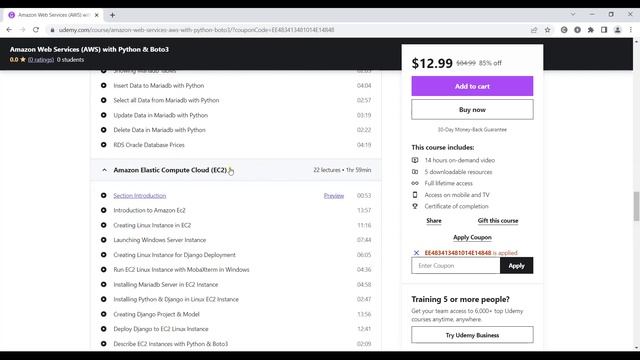Reload the page with refresh icon
Image resolution: width=640 pixels, height=360 pixels.
click(36, 30)
